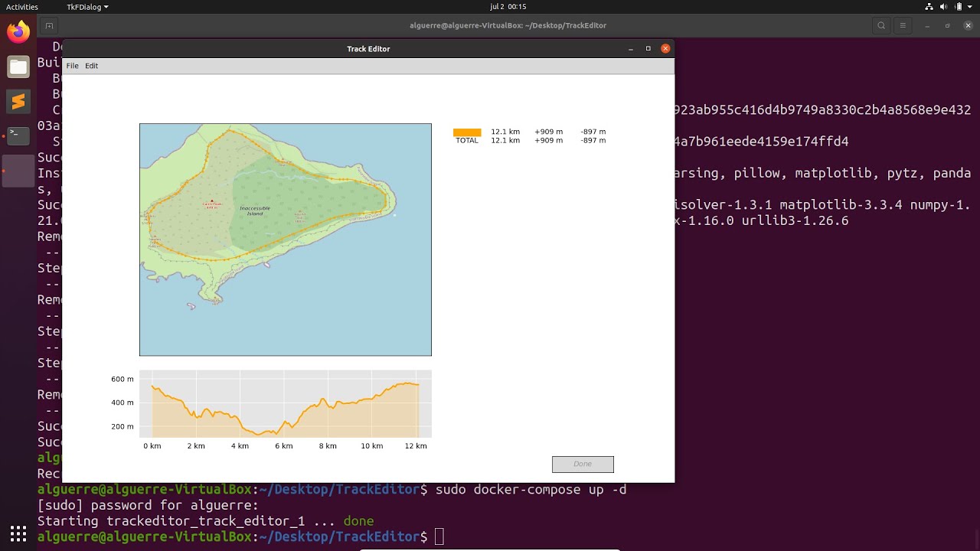Click the 12 km distance axis label
Viewport: 980px width, 551px height.
[416, 446]
